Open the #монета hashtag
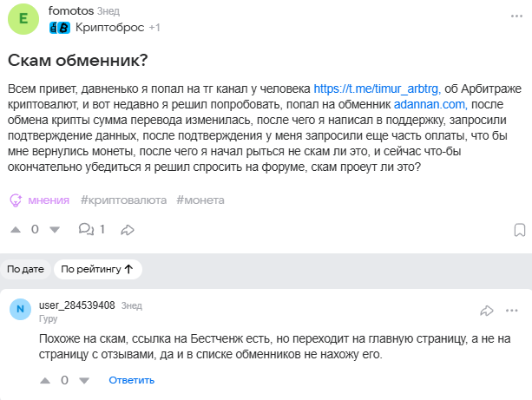Viewport: 532px width, 400px height. 200,200
